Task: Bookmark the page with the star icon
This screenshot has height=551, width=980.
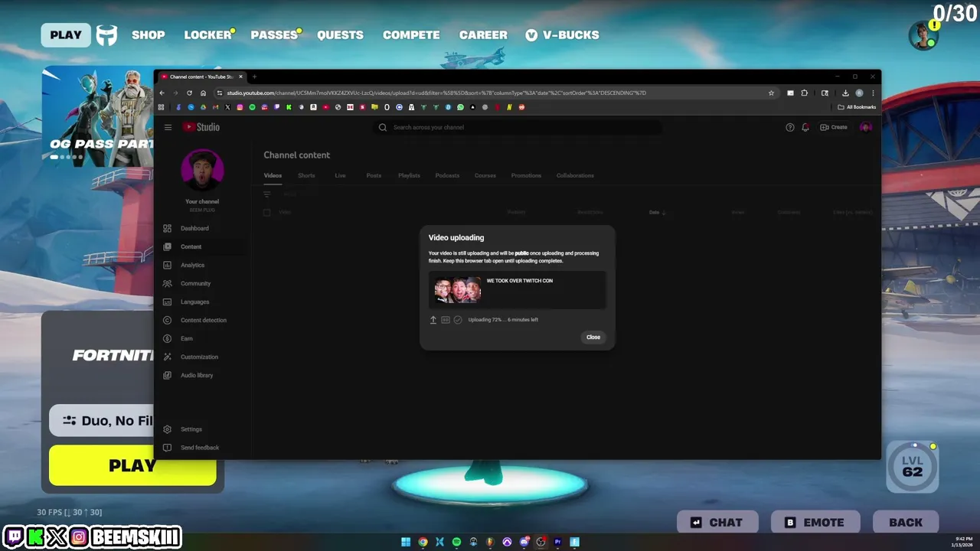Action: pos(771,93)
